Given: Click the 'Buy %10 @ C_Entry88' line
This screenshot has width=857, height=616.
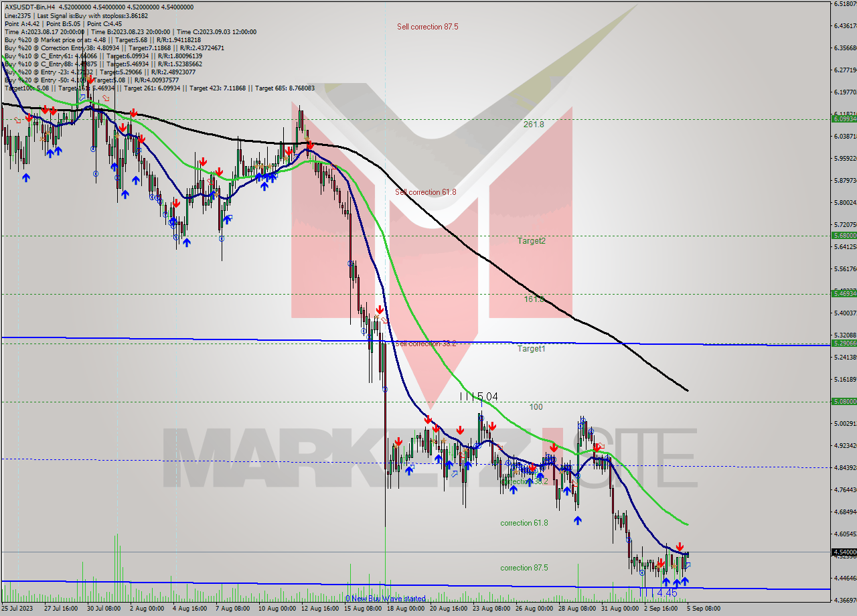Looking at the screenshot, I should pyautogui.click(x=103, y=64).
